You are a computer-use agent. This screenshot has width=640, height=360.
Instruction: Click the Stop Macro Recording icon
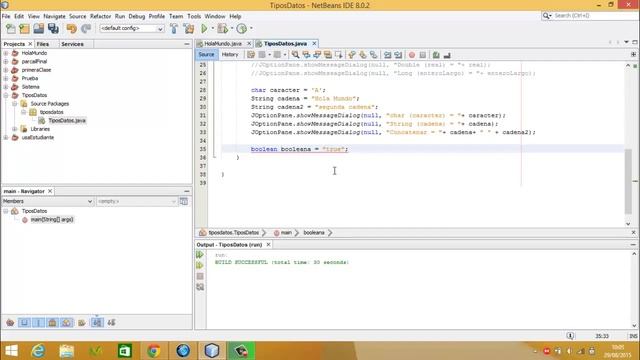[423, 55]
